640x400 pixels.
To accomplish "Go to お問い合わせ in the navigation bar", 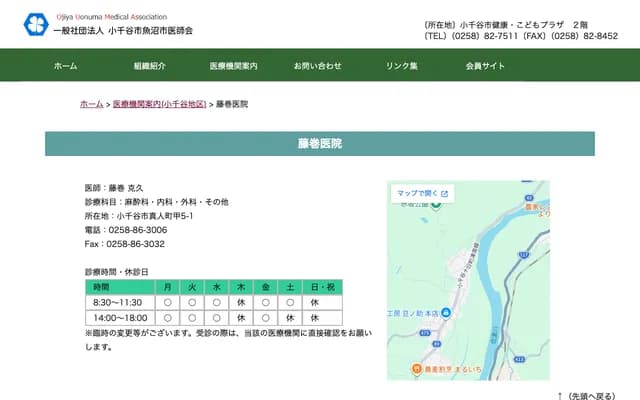I will coord(317,65).
